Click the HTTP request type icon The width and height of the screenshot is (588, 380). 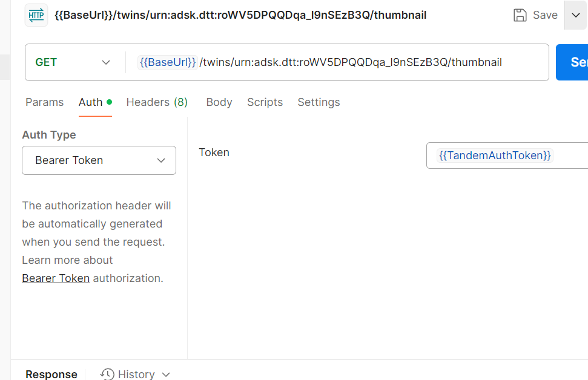36,15
